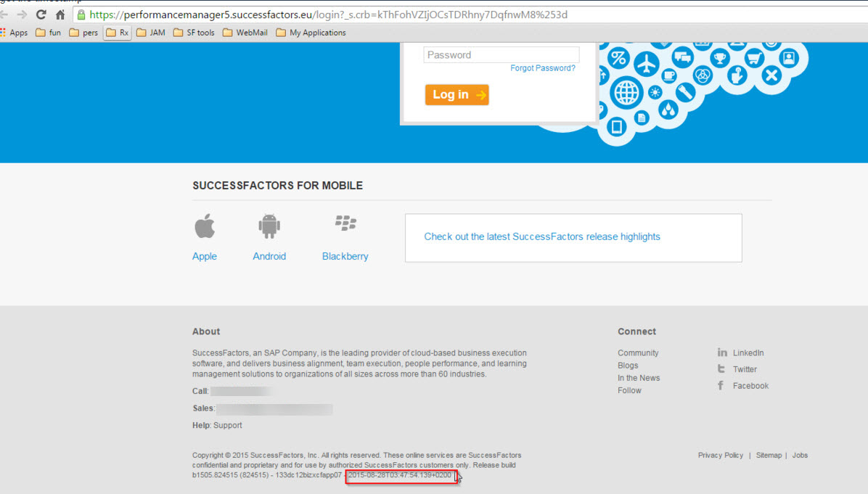Screen dimensions: 868x494
Task: Open the pers bookmark folder
Action: coord(83,33)
